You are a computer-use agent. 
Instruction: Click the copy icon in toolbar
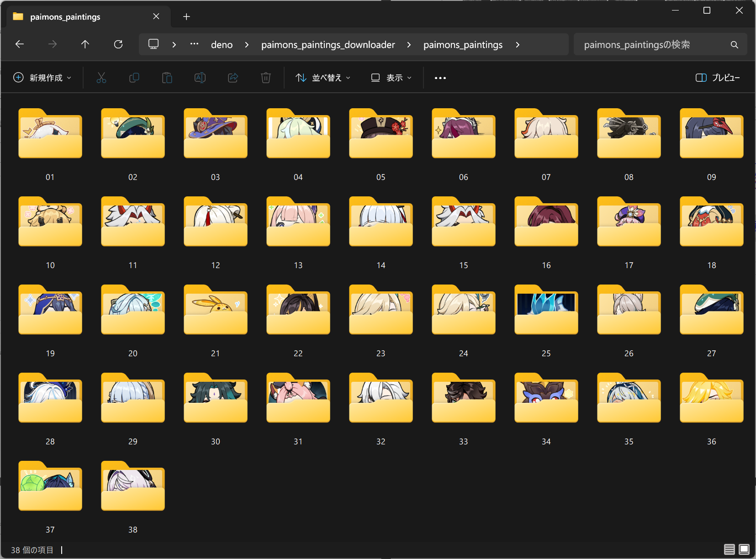134,78
